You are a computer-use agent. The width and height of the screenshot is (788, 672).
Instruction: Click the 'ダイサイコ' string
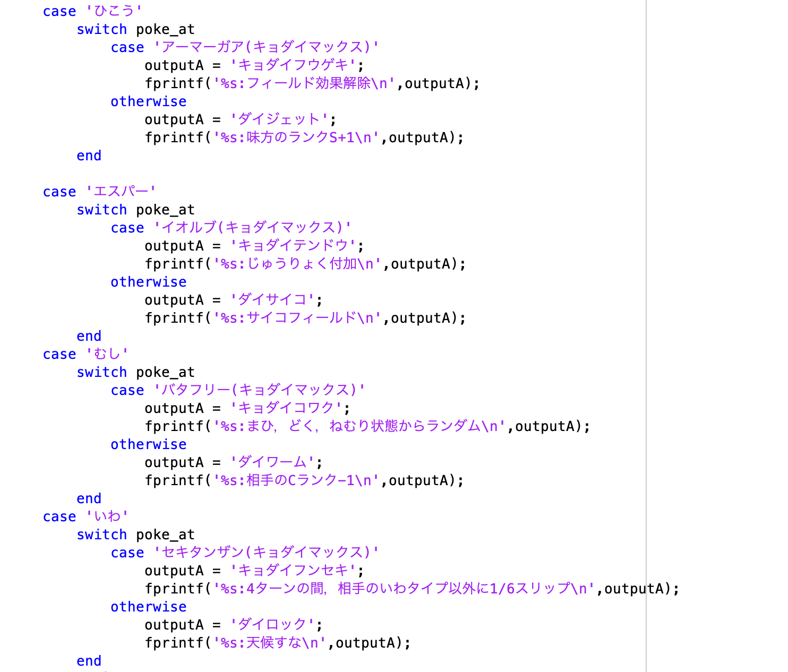pos(272,300)
